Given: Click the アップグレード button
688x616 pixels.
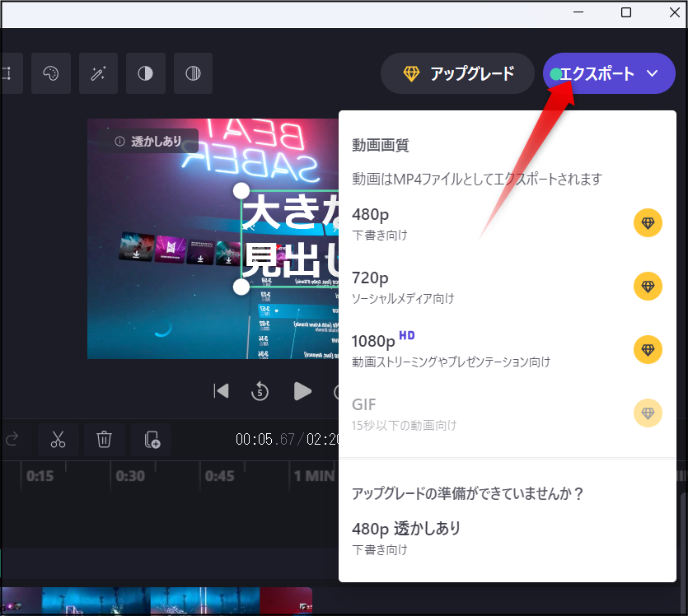Looking at the screenshot, I should [x=457, y=73].
